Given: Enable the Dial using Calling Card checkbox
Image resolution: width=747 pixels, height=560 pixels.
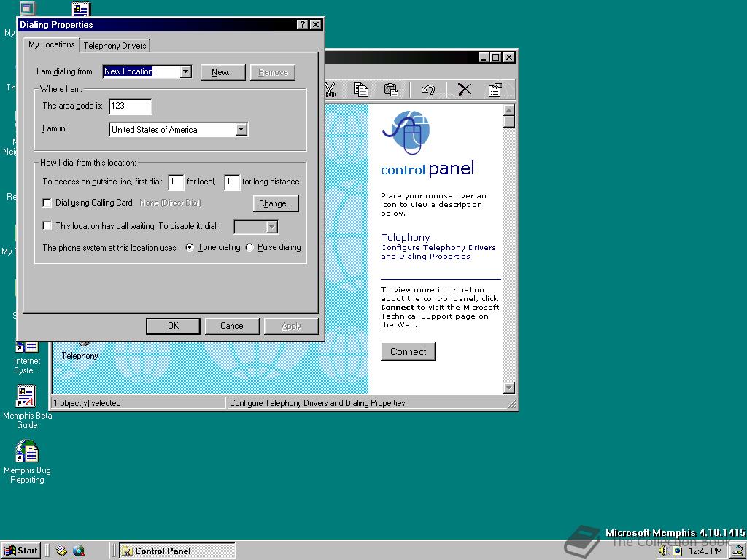Looking at the screenshot, I should click(x=47, y=203).
